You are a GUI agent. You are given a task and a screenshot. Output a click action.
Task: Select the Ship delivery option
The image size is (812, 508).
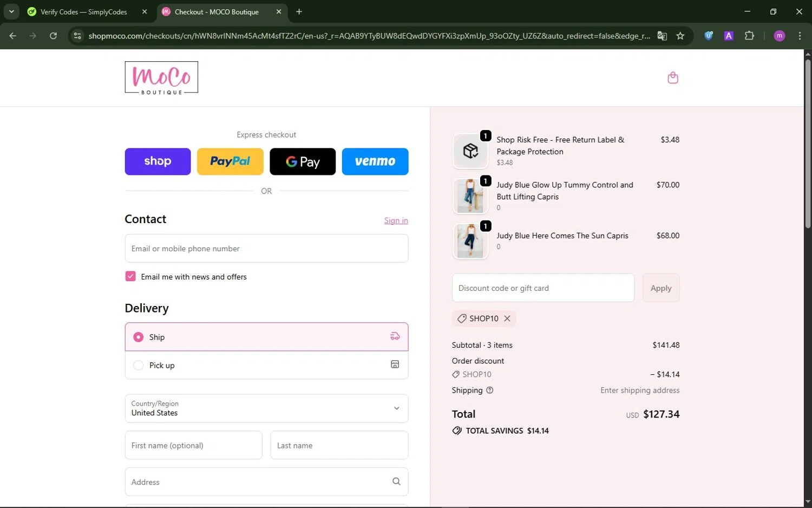266,337
